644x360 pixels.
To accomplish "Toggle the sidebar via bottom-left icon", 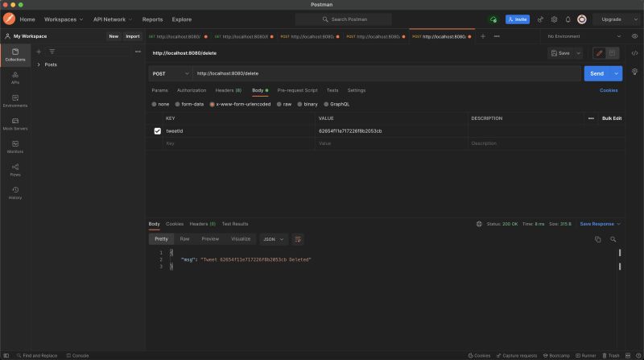I will pos(6,355).
